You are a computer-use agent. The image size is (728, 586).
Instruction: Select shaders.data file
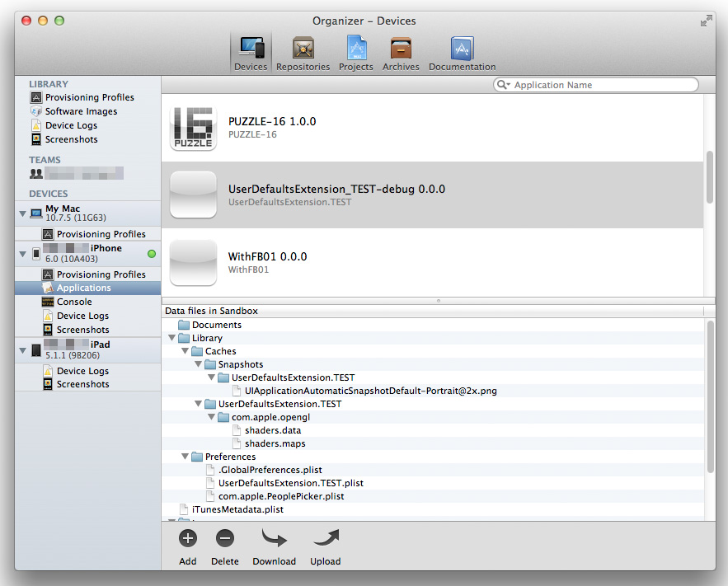(x=266, y=430)
